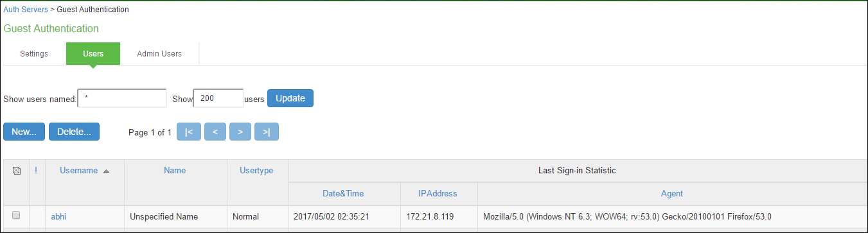Toggle Username sort arrow
Screen dimensions: 868x233
pos(106,171)
